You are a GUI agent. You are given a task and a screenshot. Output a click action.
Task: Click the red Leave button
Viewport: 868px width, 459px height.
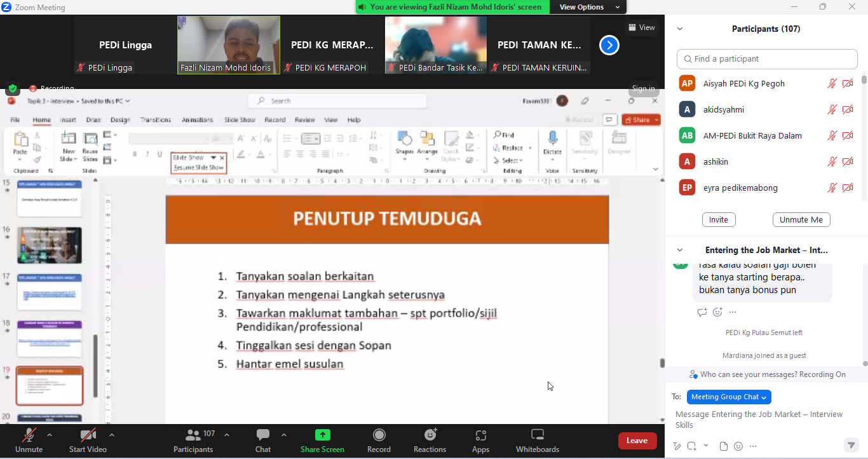point(637,441)
